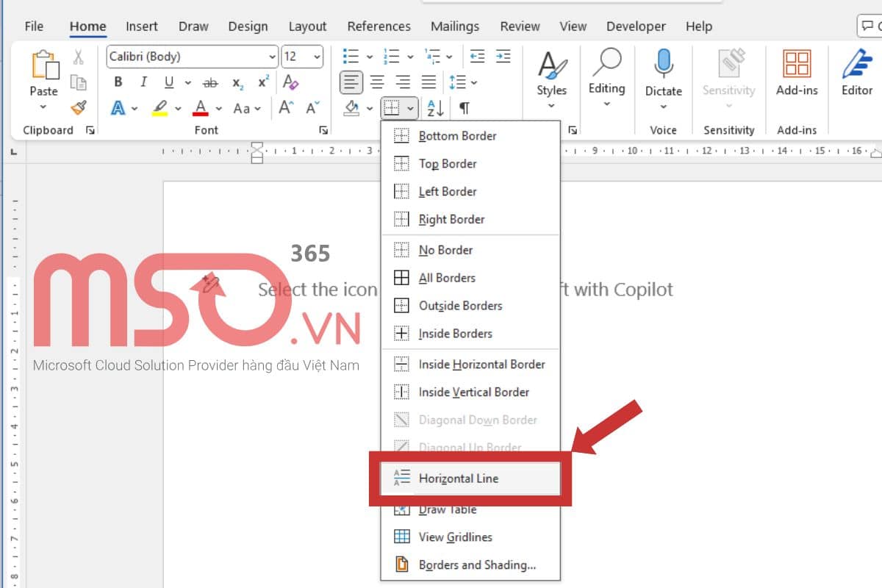Toggle Italic formatting

click(x=143, y=82)
